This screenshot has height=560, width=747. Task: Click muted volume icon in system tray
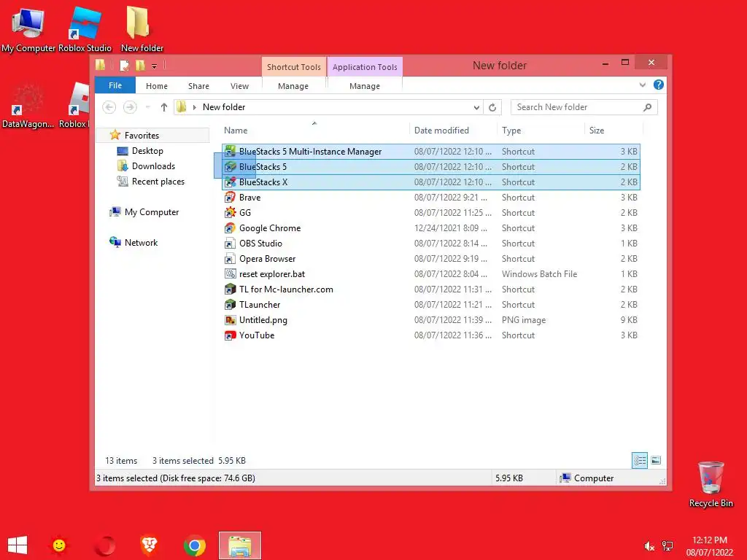pyautogui.click(x=649, y=546)
